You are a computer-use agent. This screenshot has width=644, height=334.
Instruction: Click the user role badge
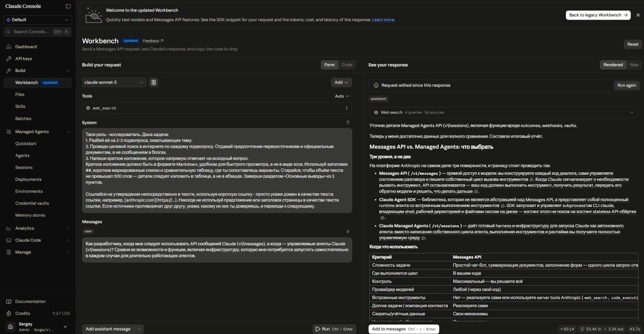point(88,231)
